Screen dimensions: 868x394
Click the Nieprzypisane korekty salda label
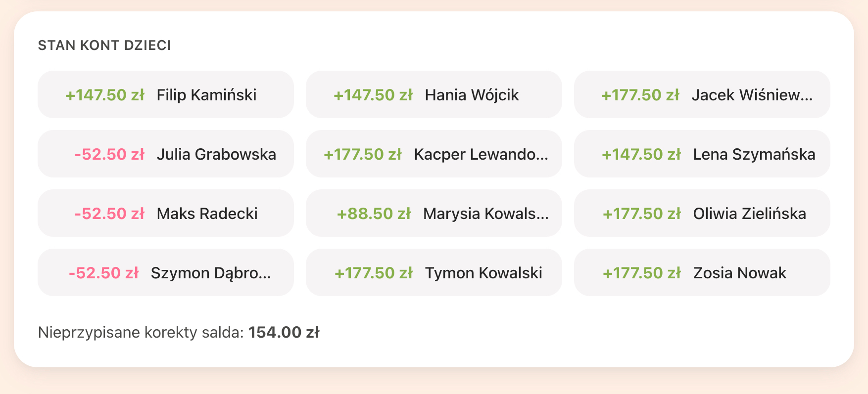[139, 332]
